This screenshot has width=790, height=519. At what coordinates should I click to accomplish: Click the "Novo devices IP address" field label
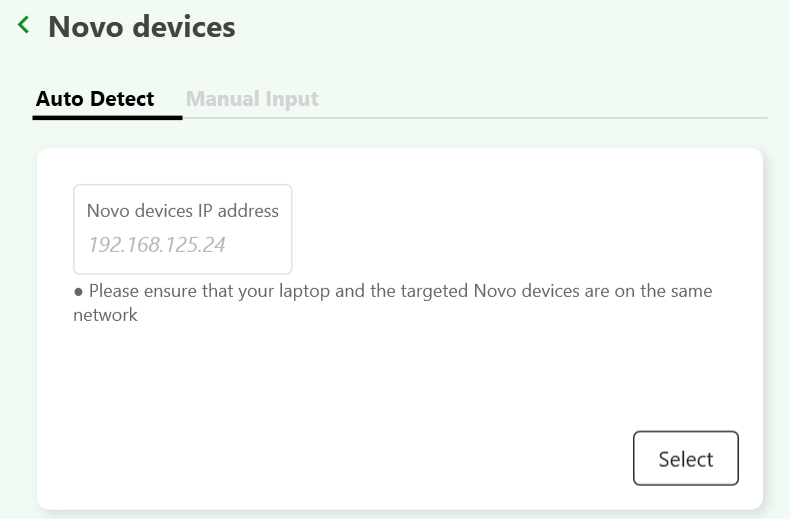click(x=182, y=211)
